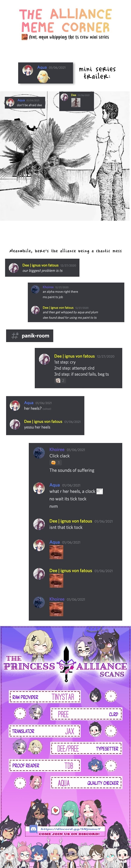Click the panik-room channel hash icon

[x=15, y=336]
